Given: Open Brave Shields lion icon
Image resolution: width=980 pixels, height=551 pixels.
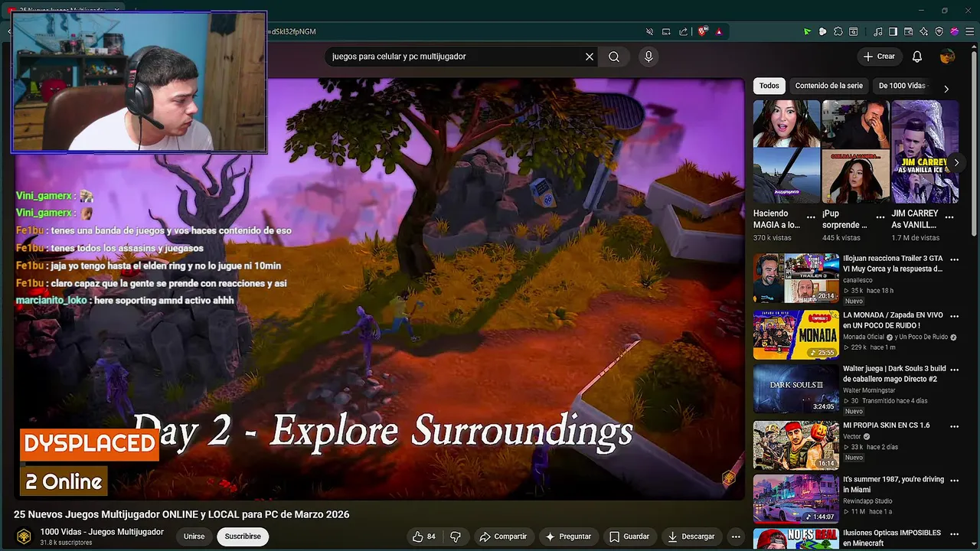Looking at the screenshot, I should [702, 31].
